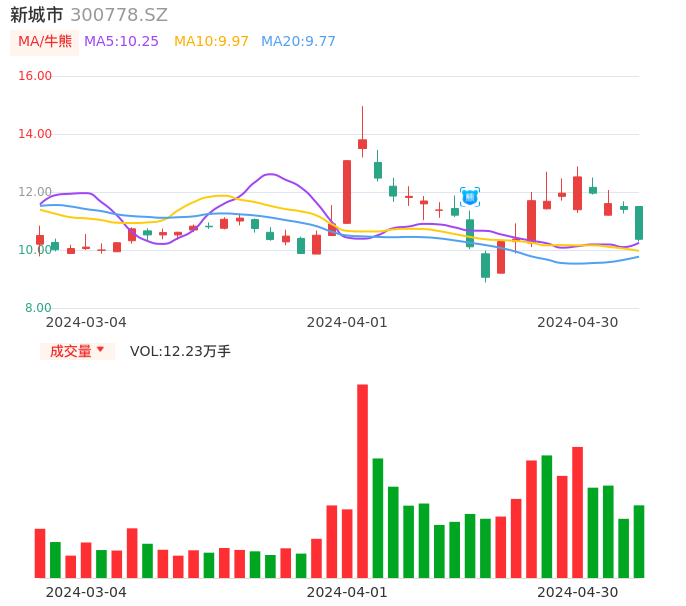Open the 成交量 indicator dropdown
This screenshot has width=686, height=606.
[x=78, y=351]
